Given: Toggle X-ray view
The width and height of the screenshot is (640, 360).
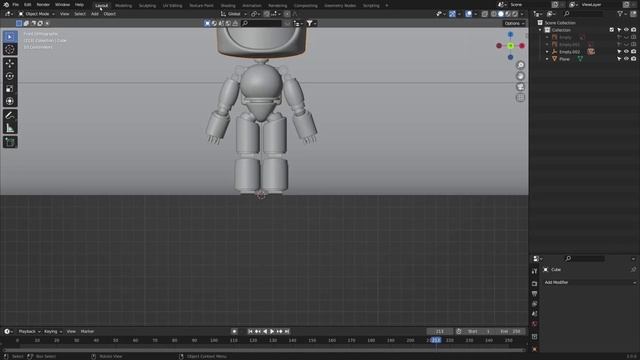Looking at the screenshot, I should point(484,14).
